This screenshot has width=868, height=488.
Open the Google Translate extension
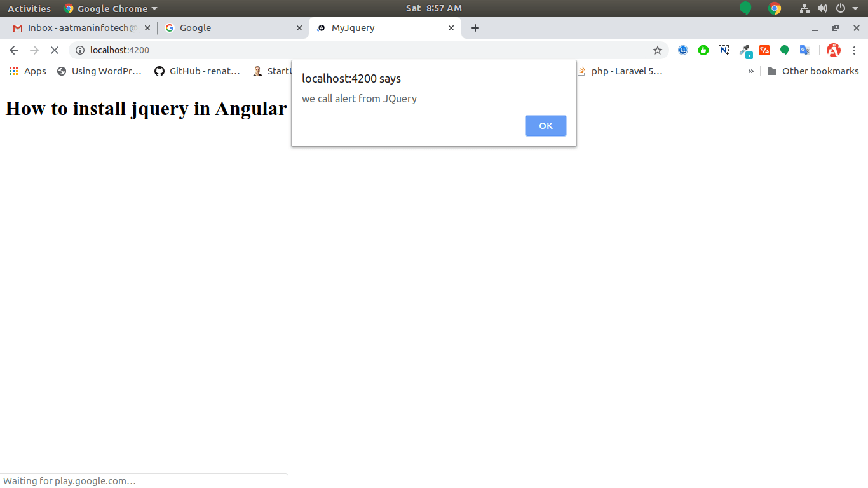click(804, 50)
